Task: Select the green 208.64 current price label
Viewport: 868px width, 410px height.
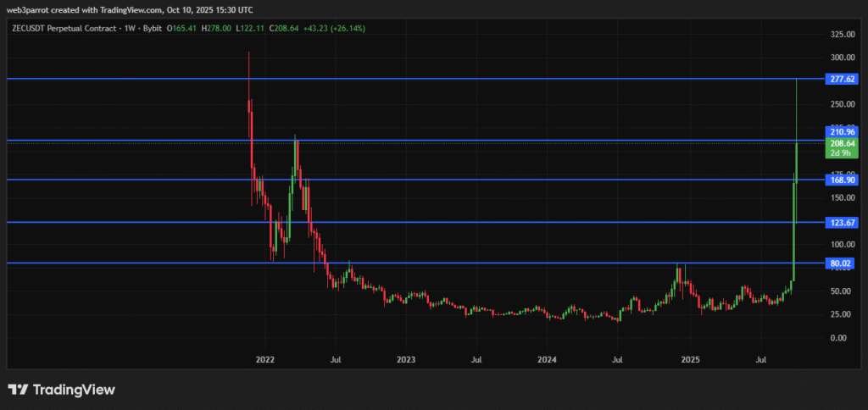Action: [840, 143]
